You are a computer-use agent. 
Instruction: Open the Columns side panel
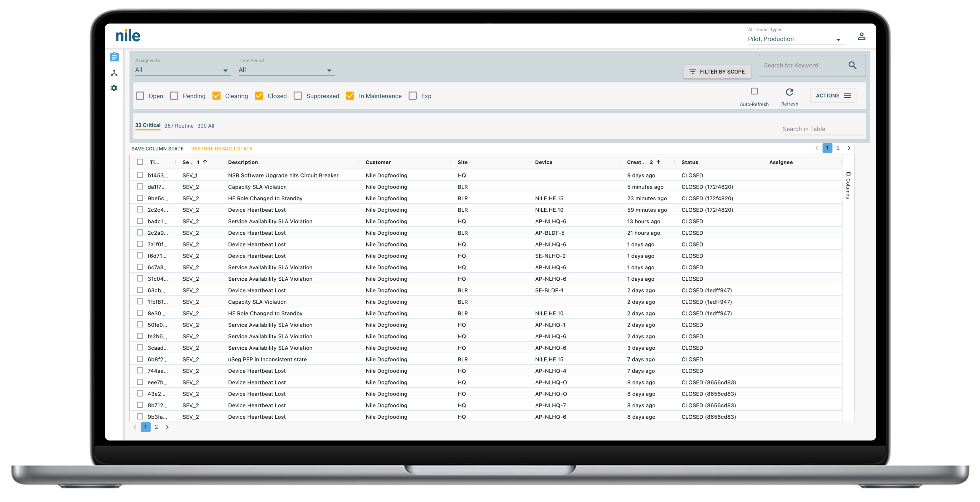(x=848, y=185)
